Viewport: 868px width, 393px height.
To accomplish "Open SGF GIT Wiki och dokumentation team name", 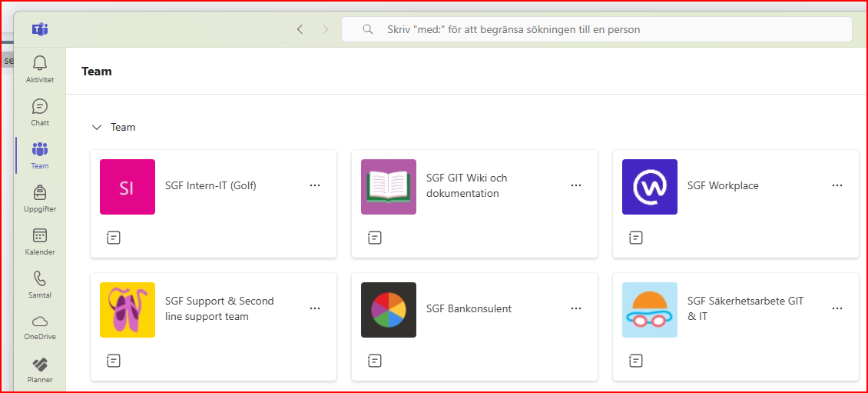I will (467, 185).
